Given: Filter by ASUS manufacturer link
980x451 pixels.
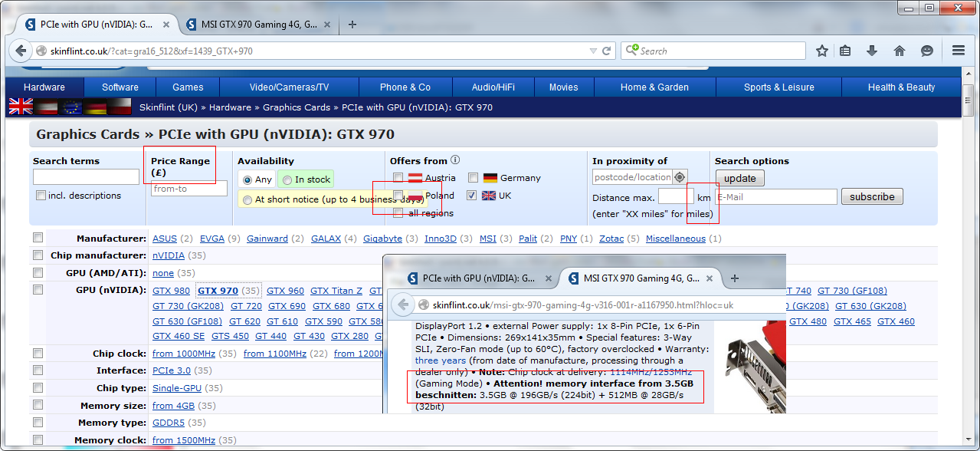Looking at the screenshot, I should (165, 239).
